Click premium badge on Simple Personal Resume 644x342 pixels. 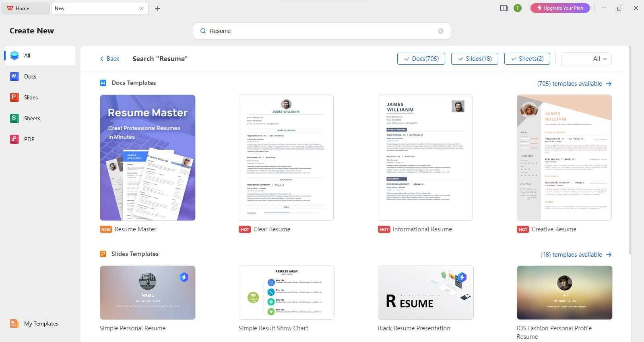[x=184, y=277]
